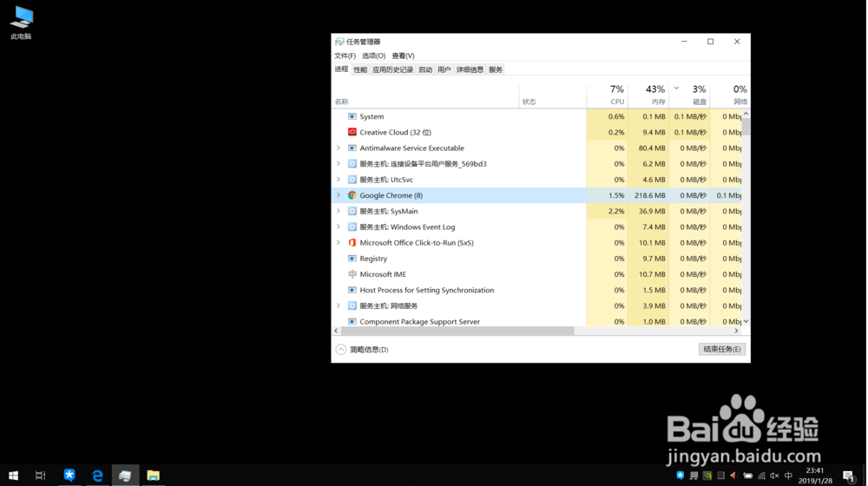Expand the 服务主机: UtcSvc row
Image resolution: width=868 pixels, height=486 pixels.
coord(339,180)
